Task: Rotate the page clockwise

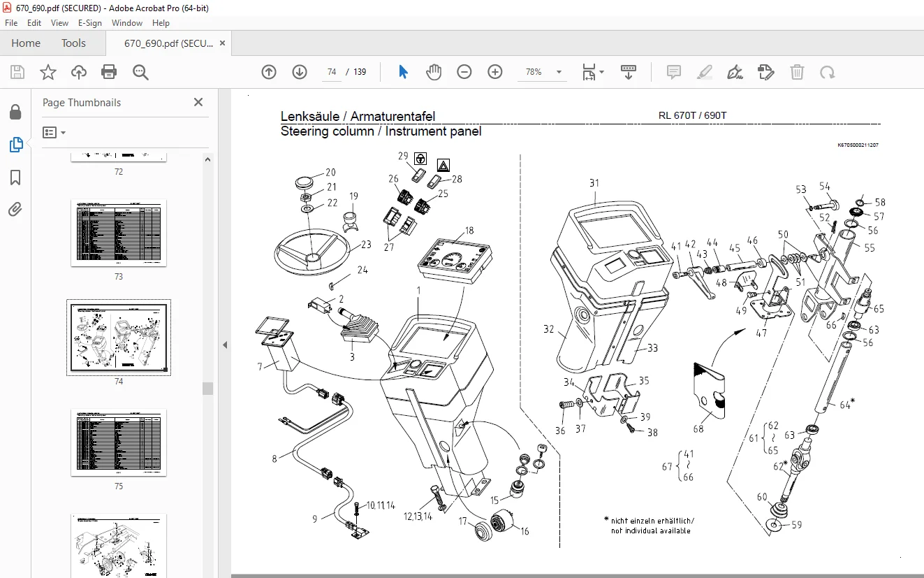Action: [828, 72]
